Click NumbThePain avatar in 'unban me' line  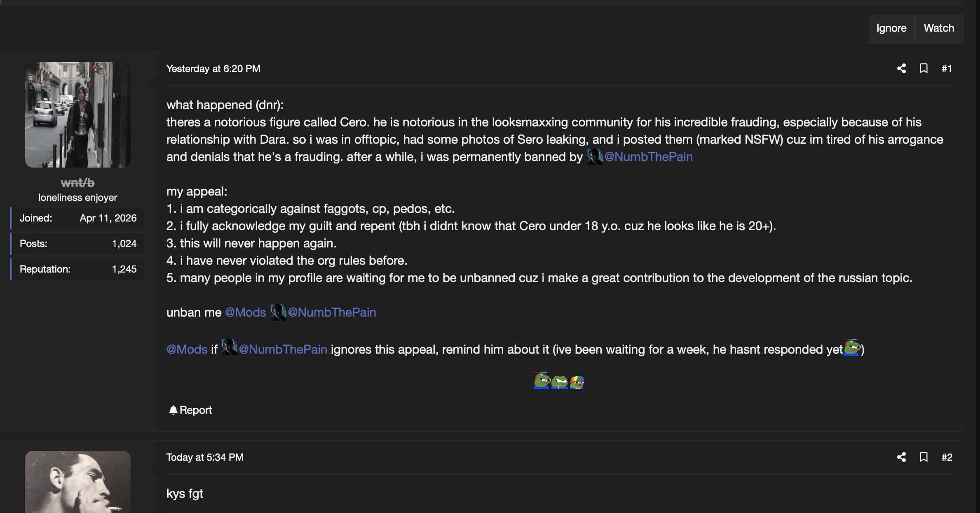click(278, 312)
